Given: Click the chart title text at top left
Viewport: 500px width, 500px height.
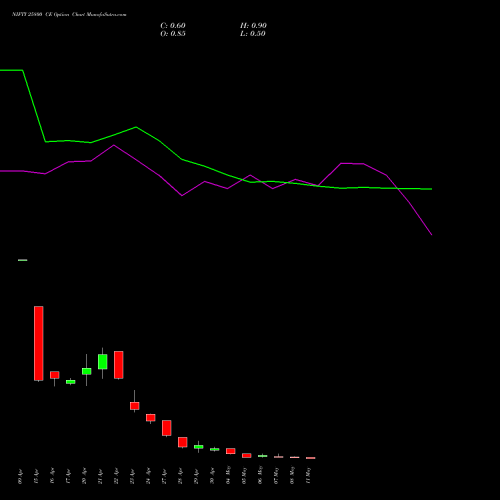Looking at the screenshot, I should click(x=69, y=15).
